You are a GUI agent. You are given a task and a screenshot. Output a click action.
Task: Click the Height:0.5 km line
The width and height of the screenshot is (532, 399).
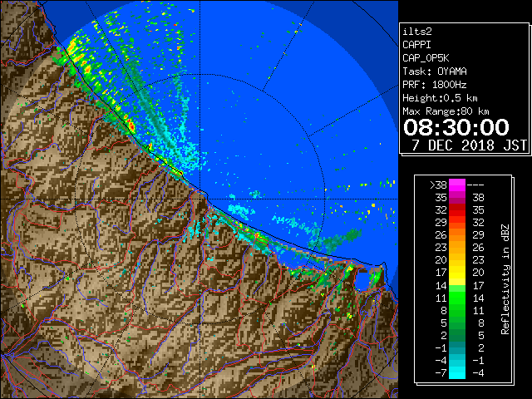[x=440, y=98]
